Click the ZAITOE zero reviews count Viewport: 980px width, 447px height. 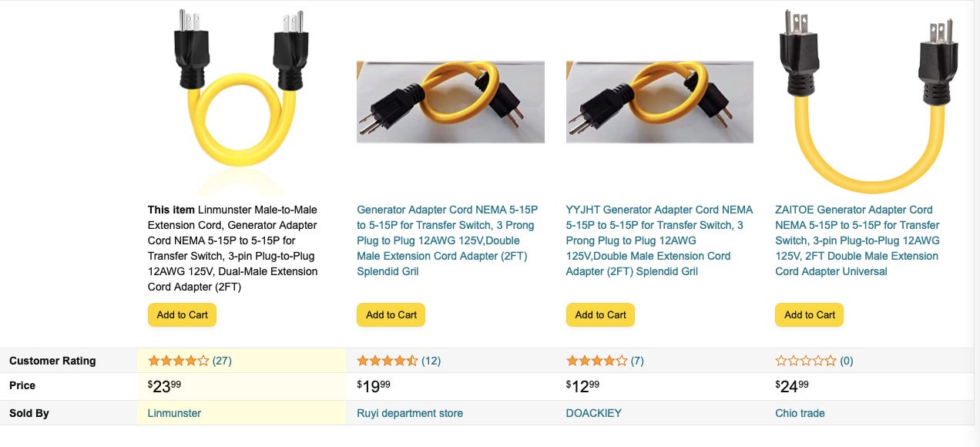[842, 360]
